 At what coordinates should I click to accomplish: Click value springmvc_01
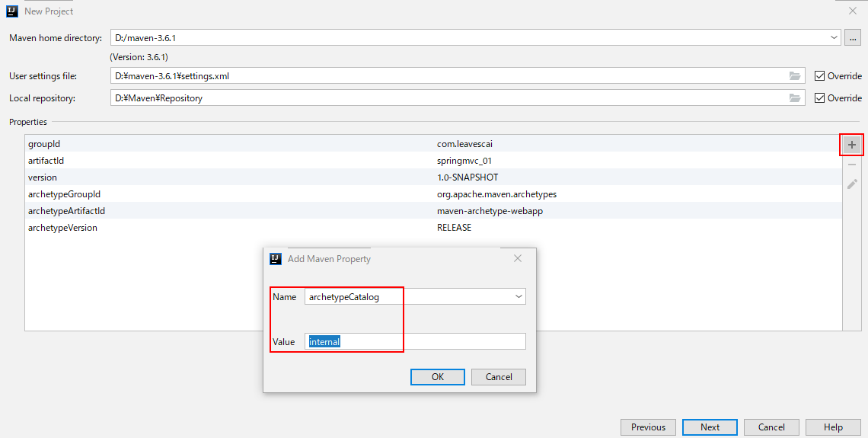click(464, 161)
